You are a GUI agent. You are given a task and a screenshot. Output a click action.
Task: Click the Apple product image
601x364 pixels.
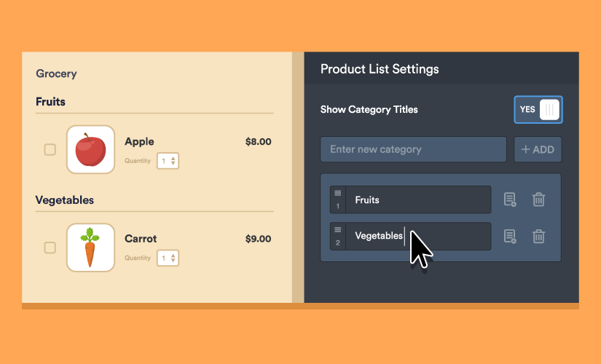[90, 149]
